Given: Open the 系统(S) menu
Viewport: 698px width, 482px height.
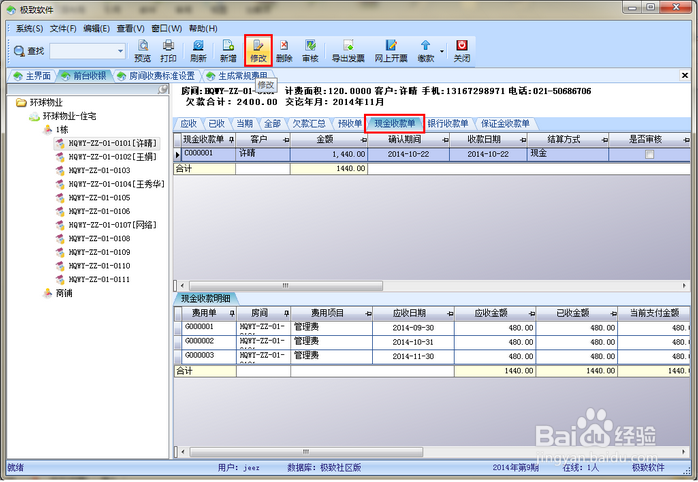Looking at the screenshot, I should click(29, 28).
